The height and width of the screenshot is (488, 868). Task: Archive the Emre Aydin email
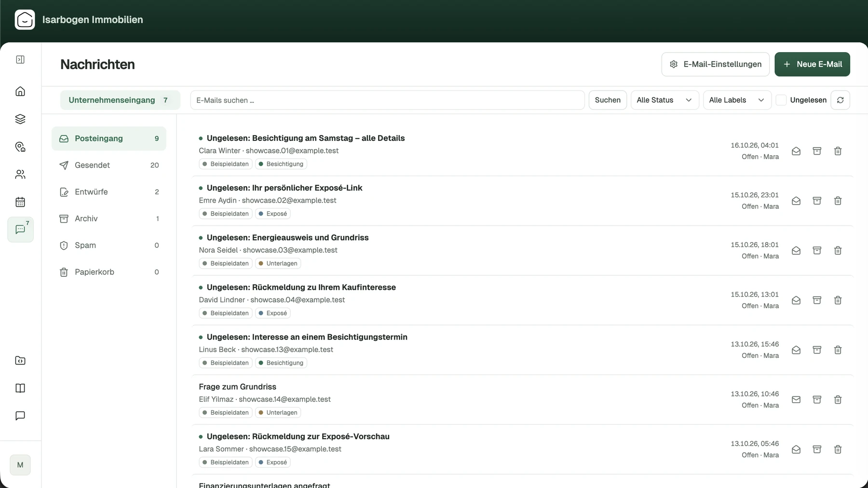(817, 201)
